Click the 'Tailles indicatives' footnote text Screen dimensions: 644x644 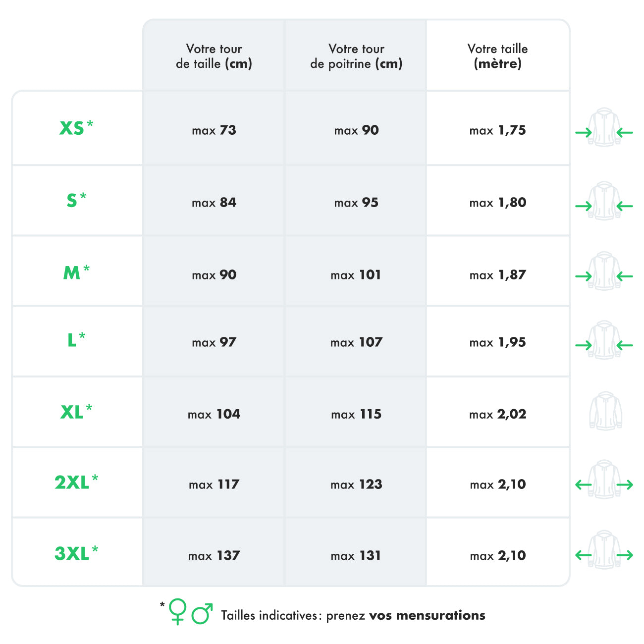coord(353,615)
